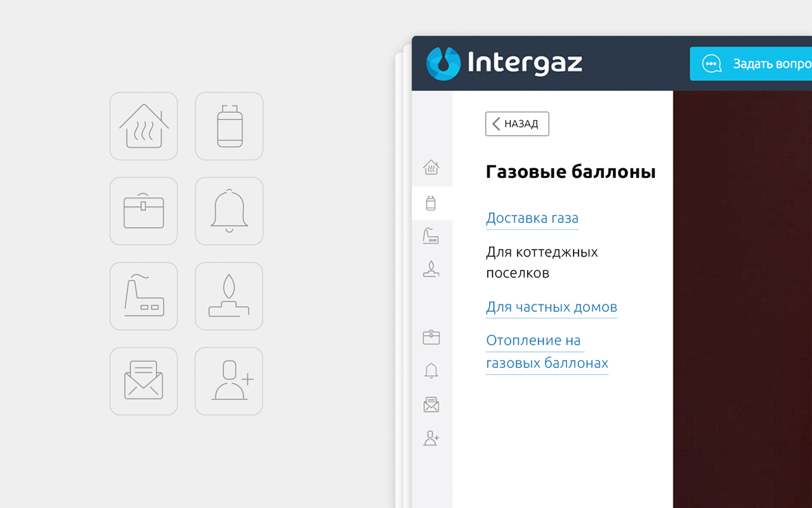Select Для коттеджных поселков item
This screenshot has height=508, width=812.
[542, 262]
